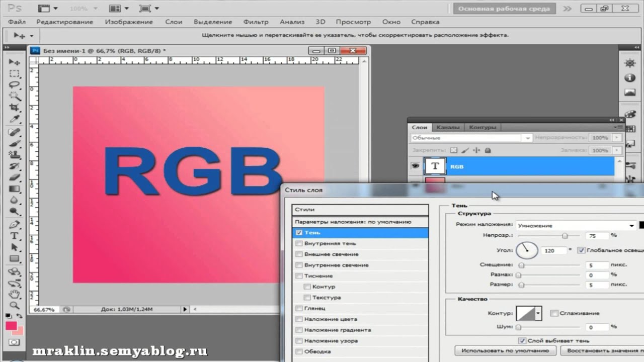The width and height of the screenshot is (644, 362).
Task: Open Режим наложения dropdown showing Умножение
Action: coord(576,226)
